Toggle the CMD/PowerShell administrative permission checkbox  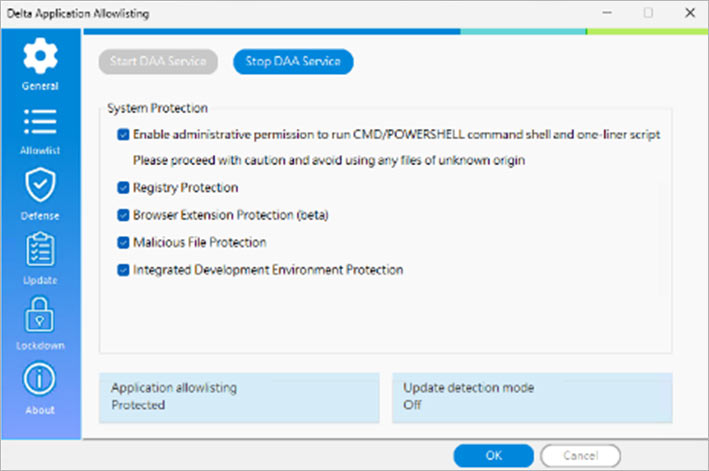point(123,134)
